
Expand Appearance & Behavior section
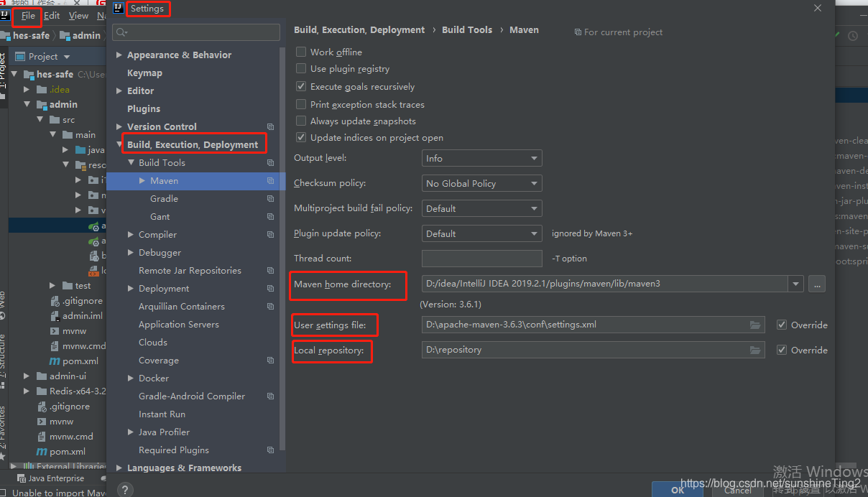[119, 55]
